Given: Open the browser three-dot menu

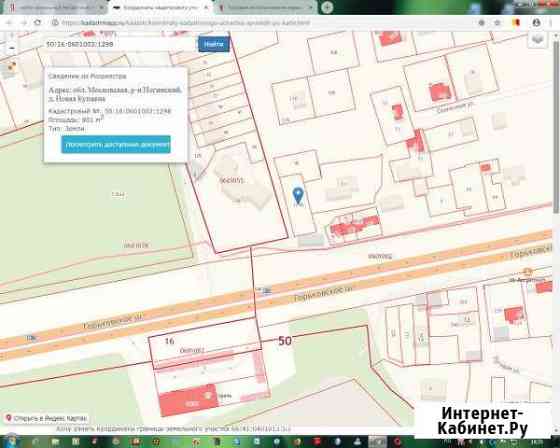Looking at the screenshot, I should click(551, 23).
